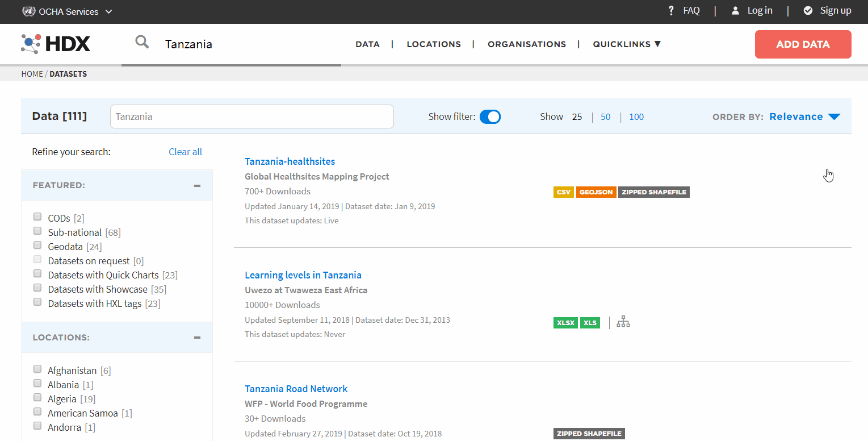Open the Learning levels in Tanzania dataset
The image size is (868, 441).
point(303,275)
